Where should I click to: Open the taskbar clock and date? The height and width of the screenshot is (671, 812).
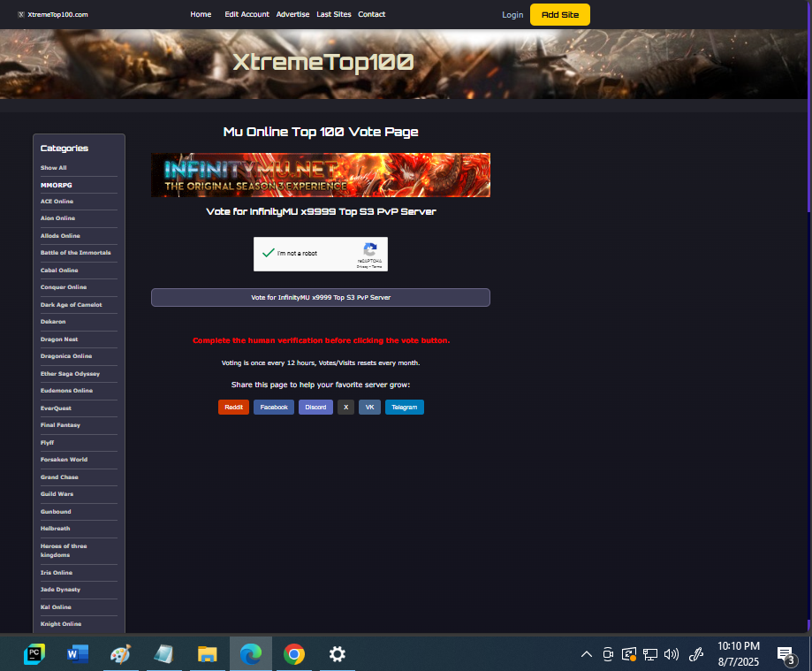click(x=738, y=654)
